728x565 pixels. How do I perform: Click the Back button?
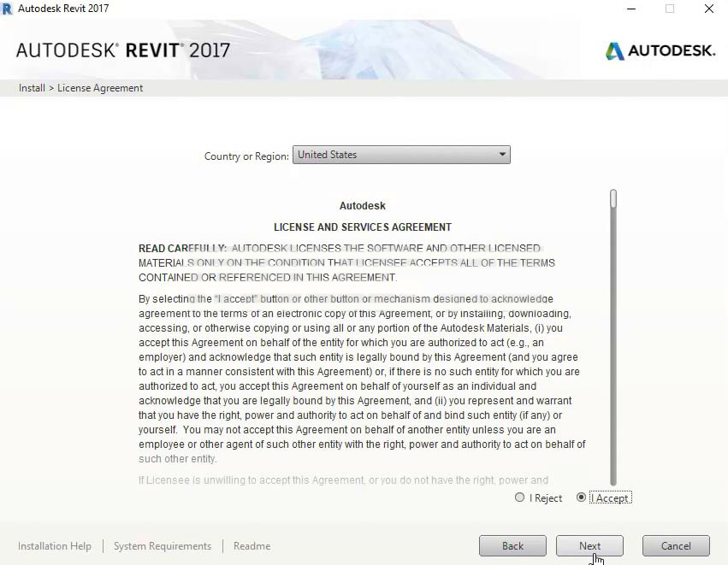[512, 546]
